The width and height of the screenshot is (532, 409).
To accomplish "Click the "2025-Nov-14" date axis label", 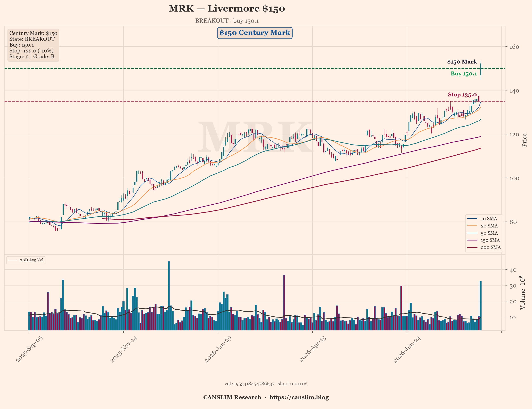I will point(124,349).
